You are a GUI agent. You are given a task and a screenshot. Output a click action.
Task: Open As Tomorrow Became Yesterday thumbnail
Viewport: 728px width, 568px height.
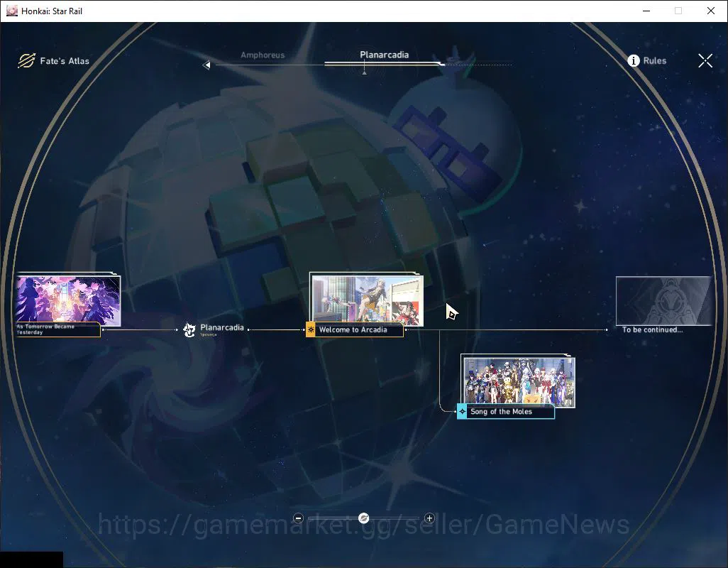pyautogui.click(x=68, y=300)
